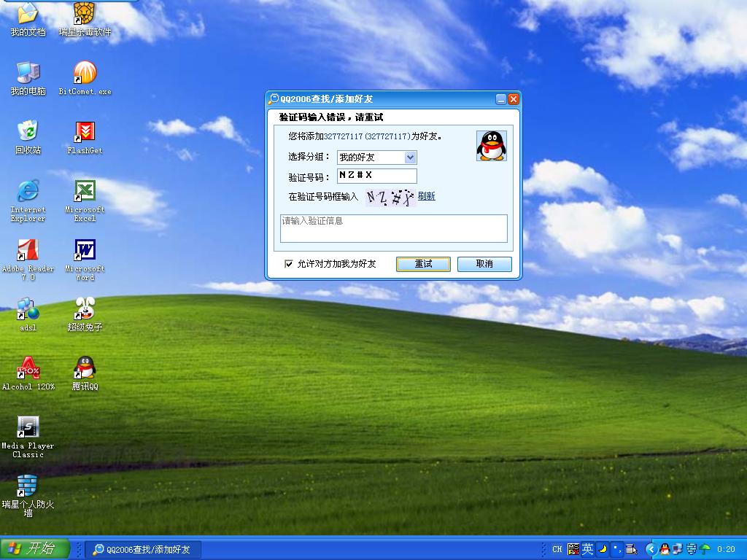Viewport: 747px width, 560px height.
Task: Click the 取消 cancel button
Action: (484, 264)
